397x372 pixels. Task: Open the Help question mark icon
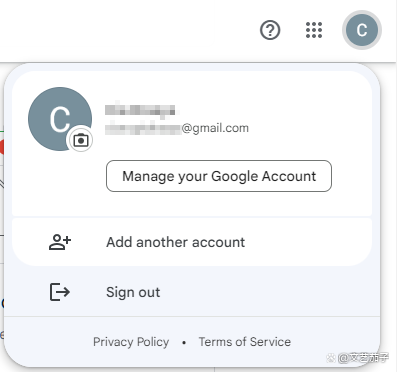point(270,30)
